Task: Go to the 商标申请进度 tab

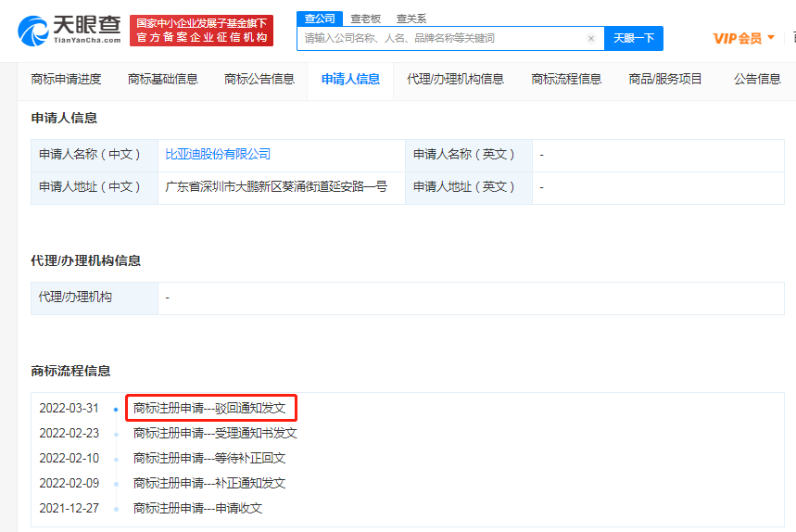Action: tap(66, 79)
